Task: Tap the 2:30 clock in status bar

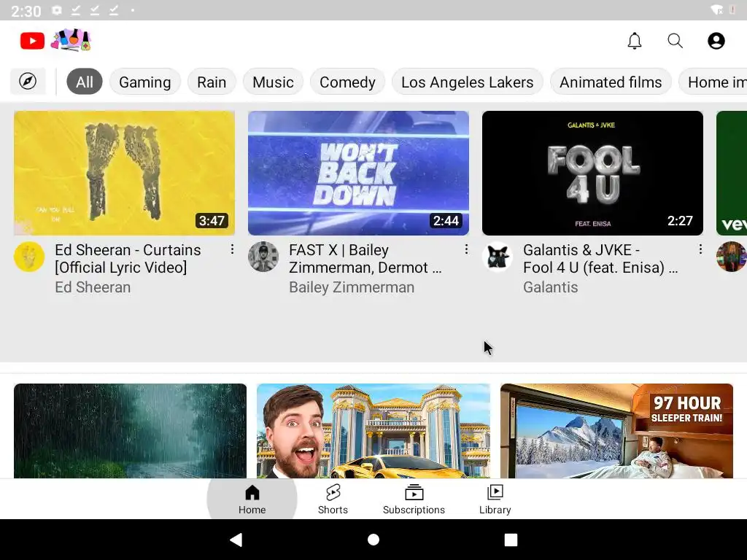Action: click(x=26, y=10)
